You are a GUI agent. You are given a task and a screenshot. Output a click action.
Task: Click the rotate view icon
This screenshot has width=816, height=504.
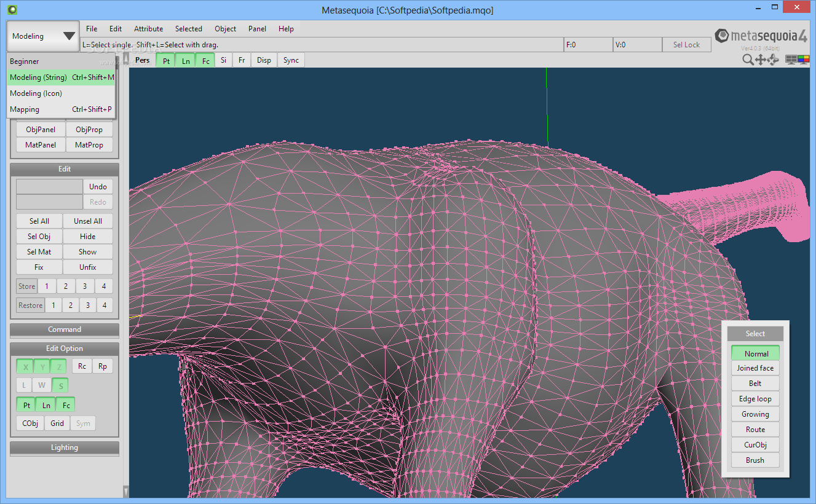773,60
